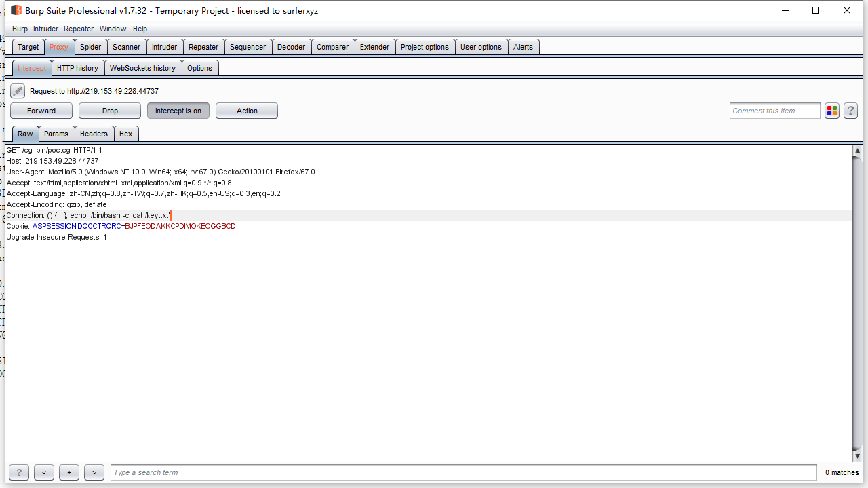Open the WebSockets history sub-tab
868x488 pixels.
(143, 68)
